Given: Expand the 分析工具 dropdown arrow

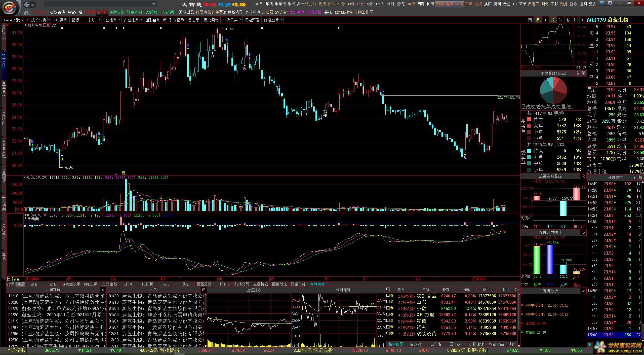Looking at the screenshot, I should (241, 20).
